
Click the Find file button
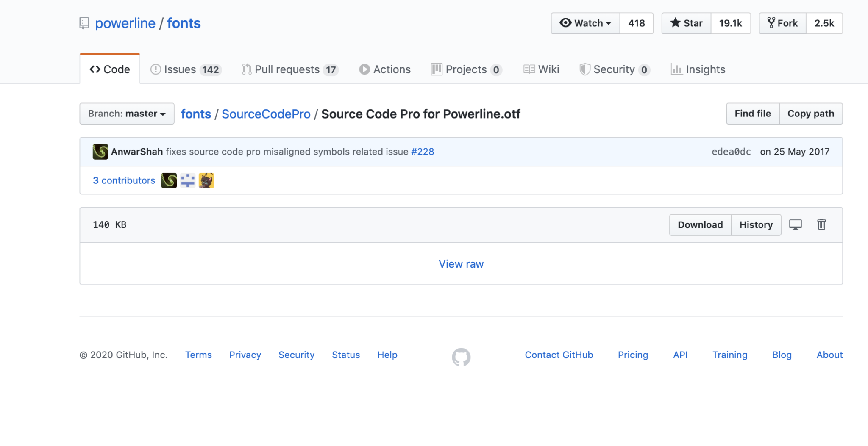pyautogui.click(x=753, y=114)
